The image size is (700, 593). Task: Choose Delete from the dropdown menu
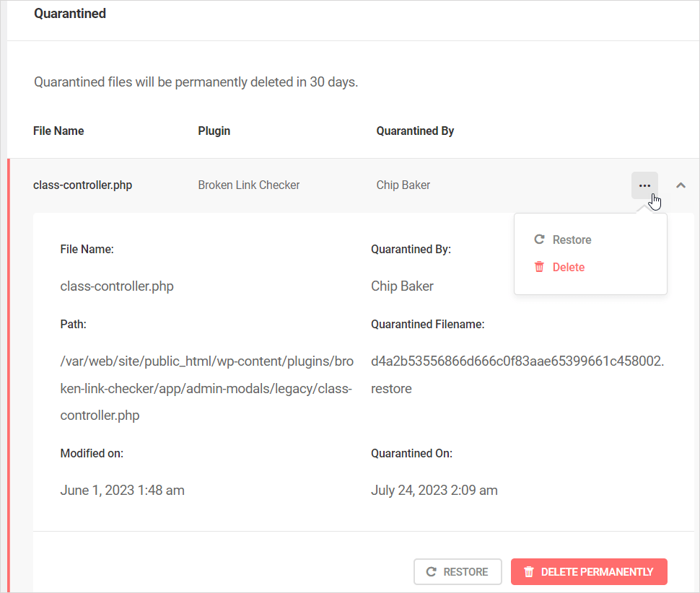pyautogui.click(x=568, y=267)
